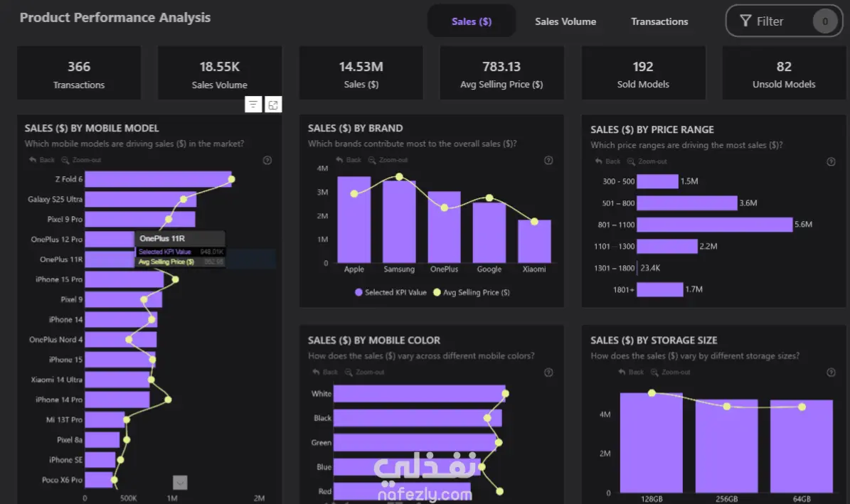Select the White color bar
850x504 pixels.
[420, 393]
